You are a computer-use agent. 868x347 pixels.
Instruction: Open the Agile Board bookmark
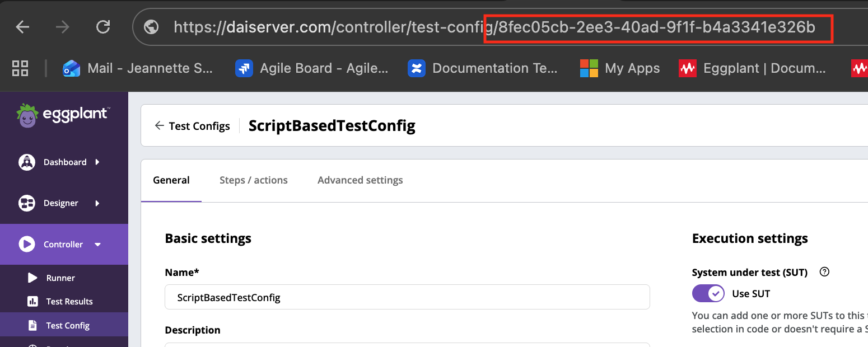click(x=312, y=68)
